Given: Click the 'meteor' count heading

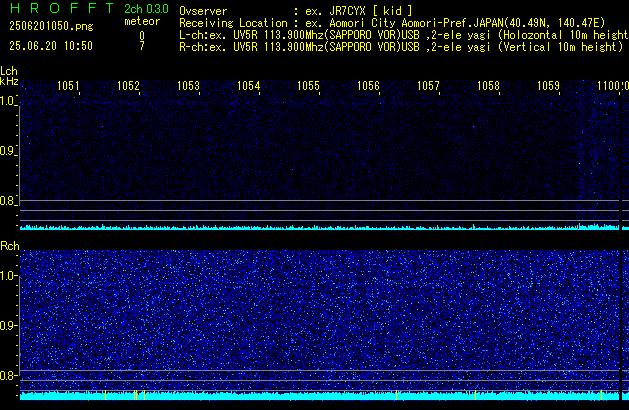Looking at the screenshot, I should pyautogui.click(x=142, y=21).
